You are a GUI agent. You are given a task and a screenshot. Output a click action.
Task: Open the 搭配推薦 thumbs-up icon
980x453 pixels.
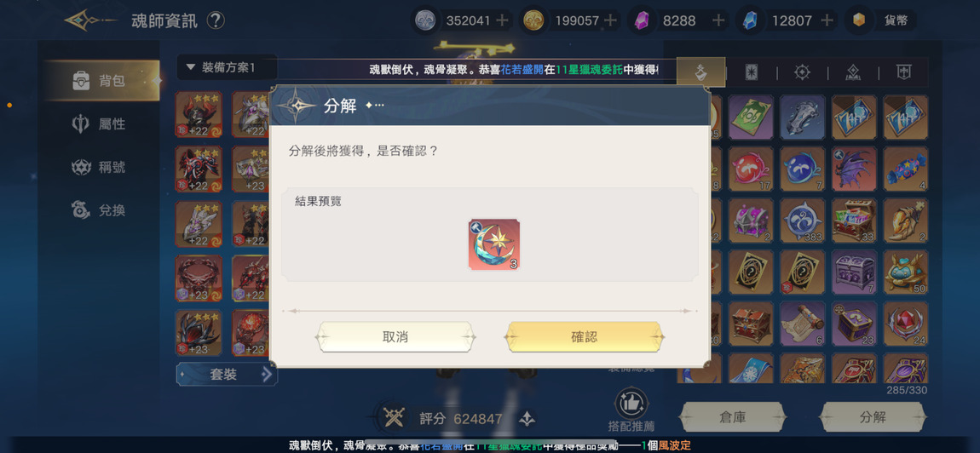coord(631,403)
